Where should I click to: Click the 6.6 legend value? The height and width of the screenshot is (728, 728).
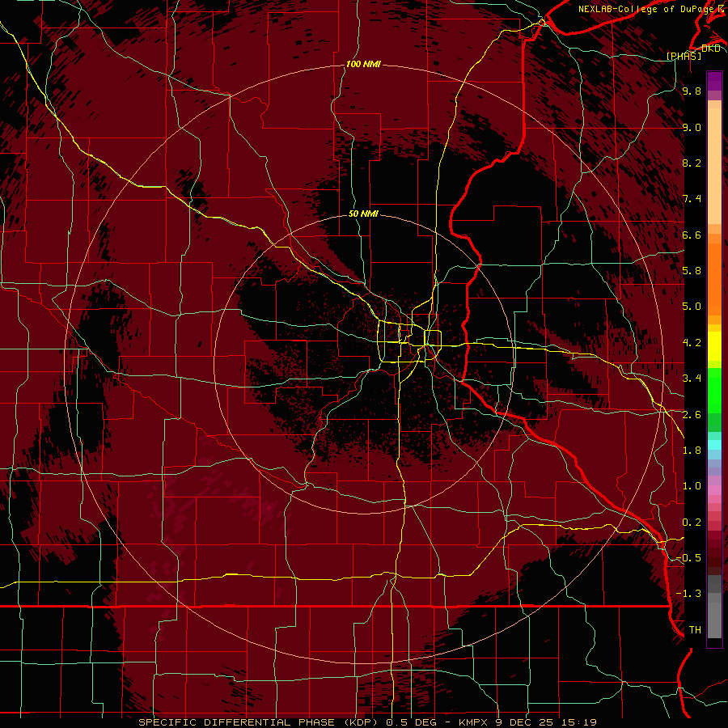click(x=692, y=235)
